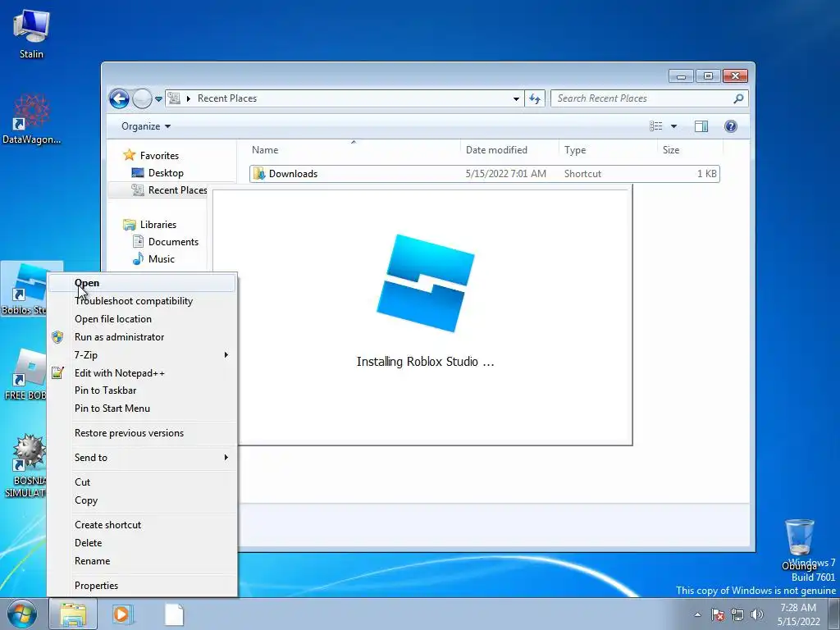This screenshot has width=840, height=630.
Task: Open the DataWagon desktop shortcut
Action: (x=31, y=118)
